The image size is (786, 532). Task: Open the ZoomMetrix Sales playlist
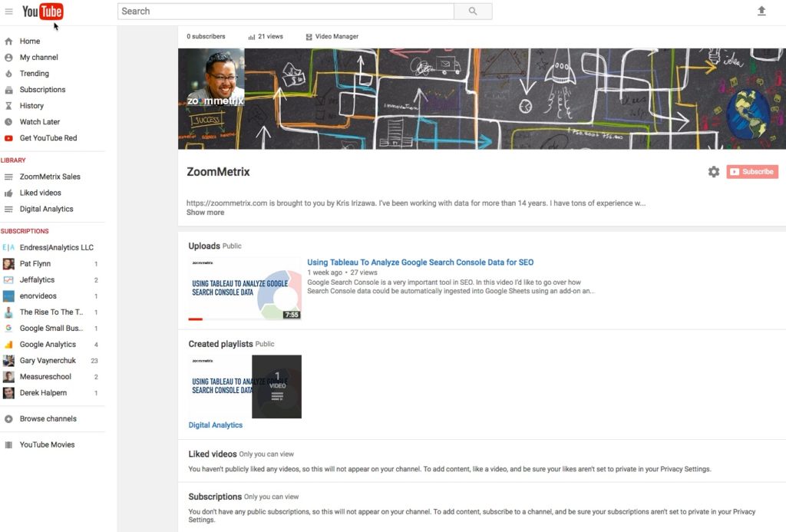tap(51, 176)
